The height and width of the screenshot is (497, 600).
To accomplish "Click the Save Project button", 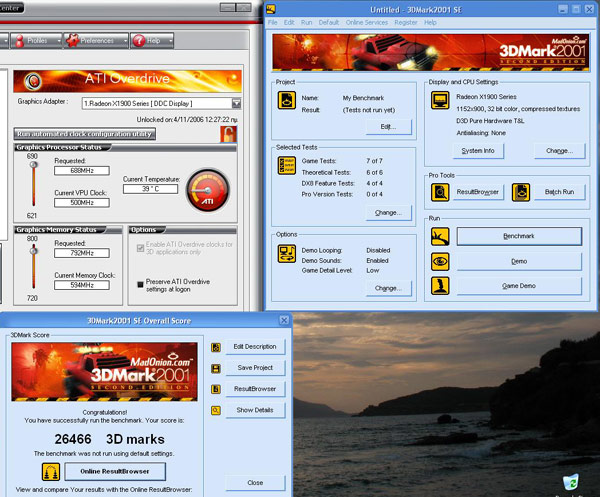I will click(255, 368).
